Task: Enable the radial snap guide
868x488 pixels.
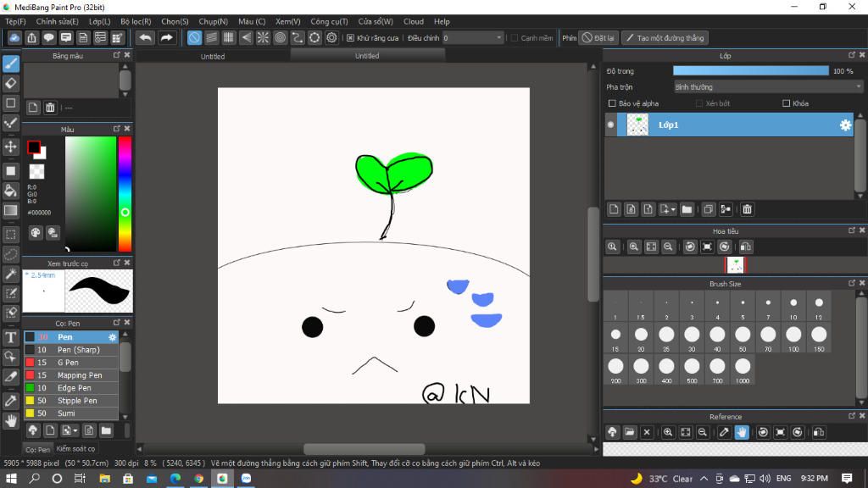Action: [263, 37]
